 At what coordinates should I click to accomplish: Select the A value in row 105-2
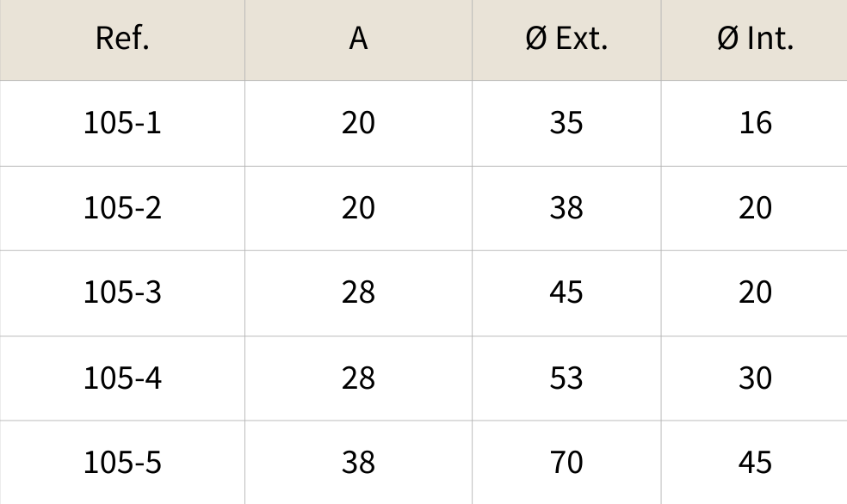coord(358,208)
